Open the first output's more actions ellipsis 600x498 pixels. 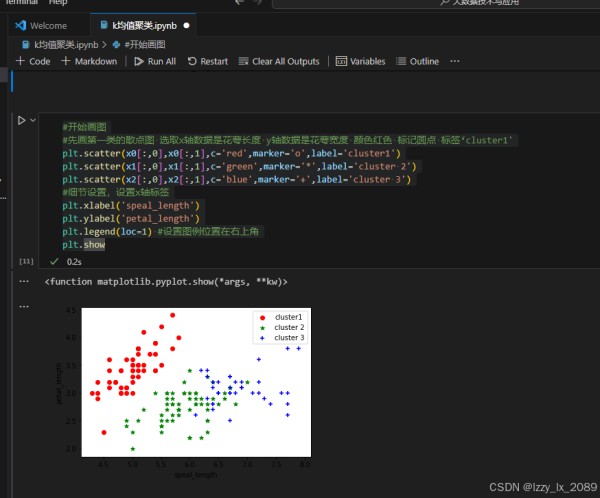coord(24,282)
